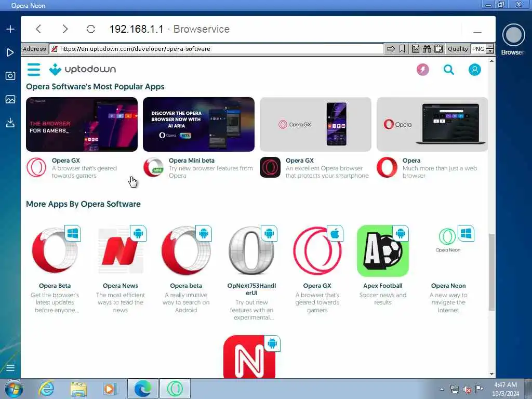Open Windows Explorer from taskbar

point(79,389)
